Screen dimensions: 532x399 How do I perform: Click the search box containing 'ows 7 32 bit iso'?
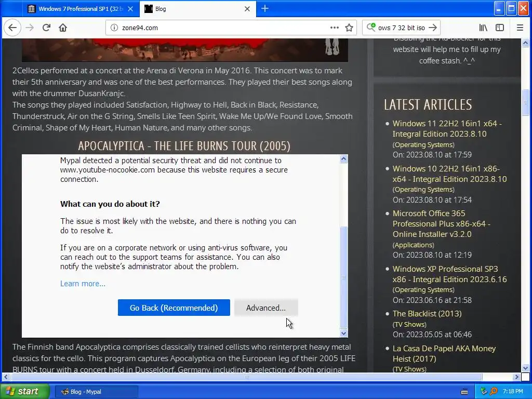pos(402,28)
